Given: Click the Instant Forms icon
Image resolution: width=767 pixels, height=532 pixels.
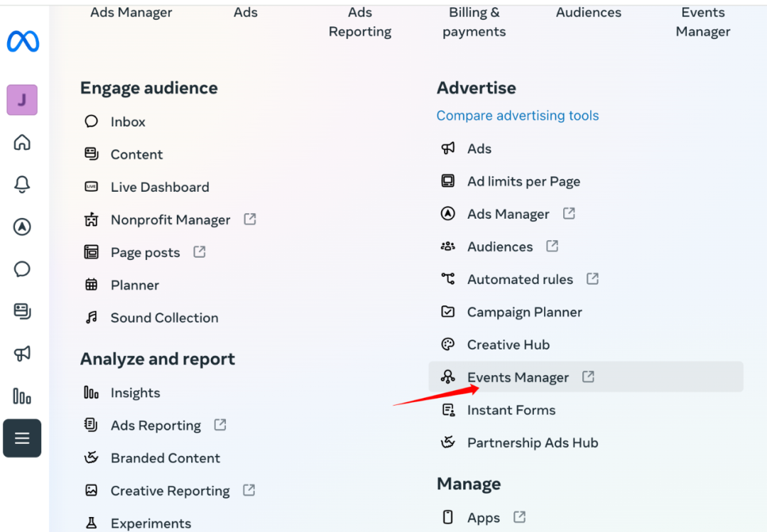Looking at the screenshot, I should (448, 410).
